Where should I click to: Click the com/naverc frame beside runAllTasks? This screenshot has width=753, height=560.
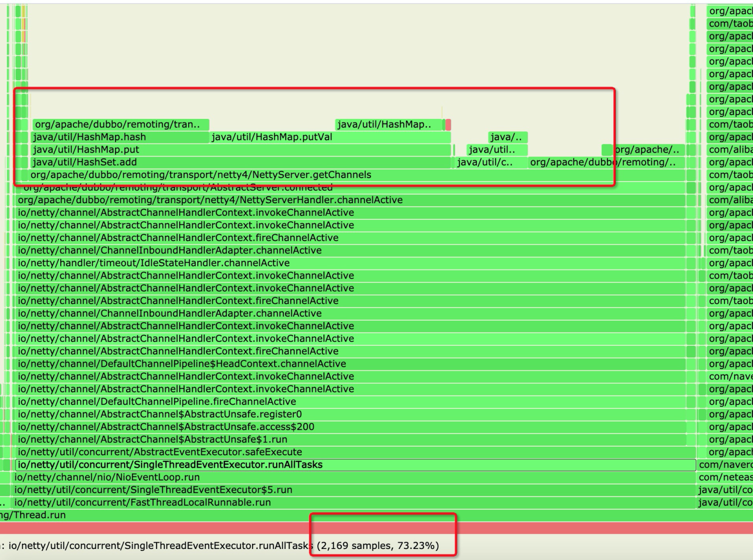coord(725,465)
